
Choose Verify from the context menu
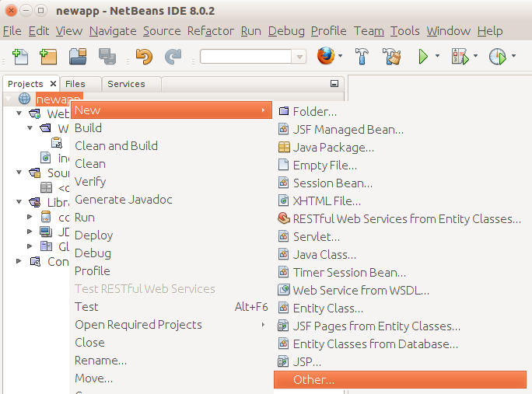click(x=171, y=181)
